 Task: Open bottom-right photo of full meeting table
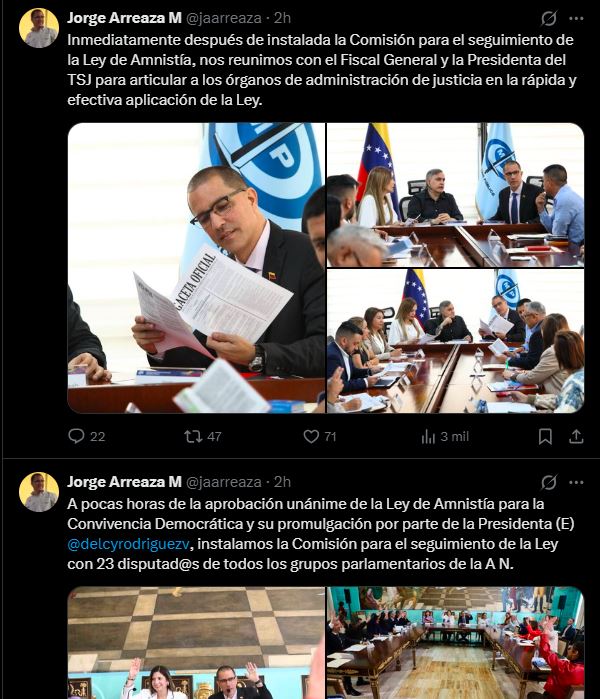pyautogui.click(x=456, y=341)
